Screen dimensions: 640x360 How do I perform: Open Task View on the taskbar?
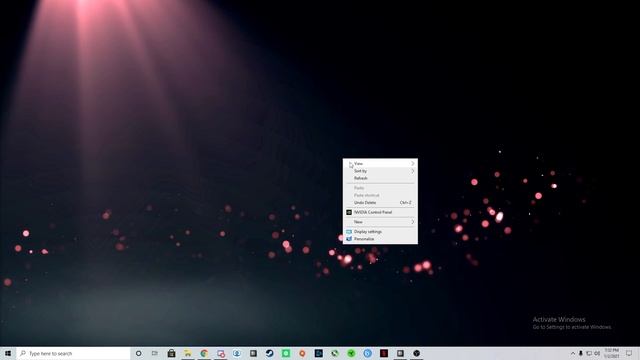(155, 353)
